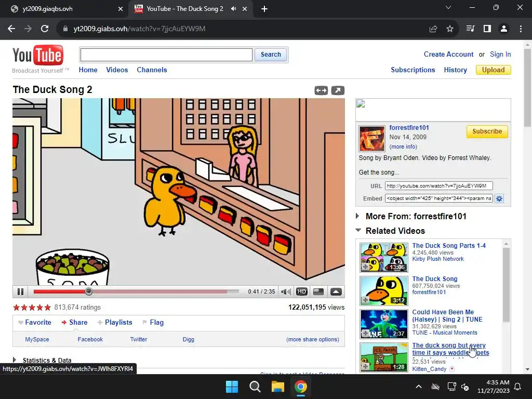
Task: Share video to Digg
Action: (188, 339)
